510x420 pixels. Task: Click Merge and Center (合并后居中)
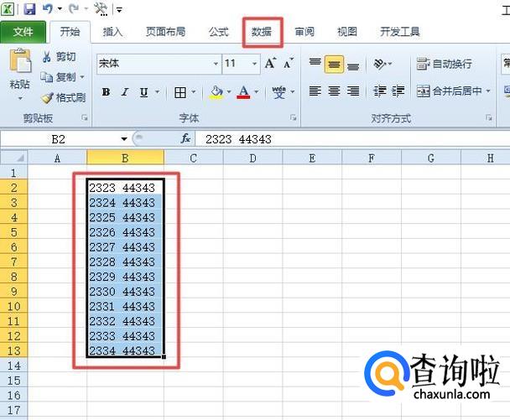(450, 91)
